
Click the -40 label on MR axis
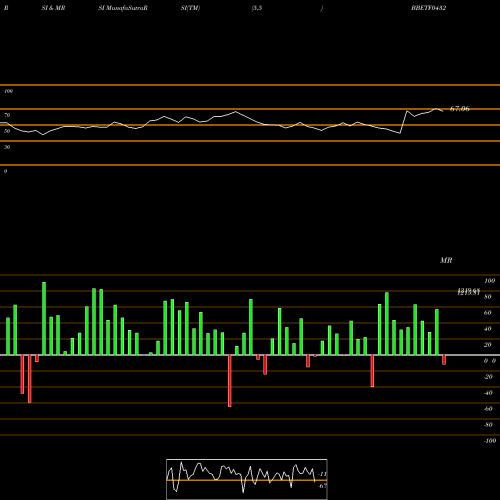pos(488,393)
